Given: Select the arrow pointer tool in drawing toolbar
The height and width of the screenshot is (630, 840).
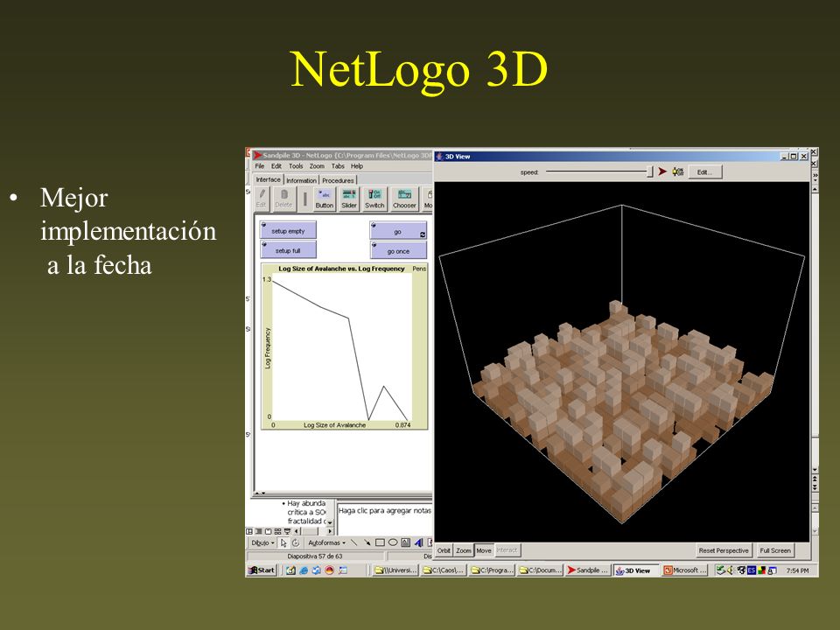Looking at the screenshot, I should [x=283, y=542].
